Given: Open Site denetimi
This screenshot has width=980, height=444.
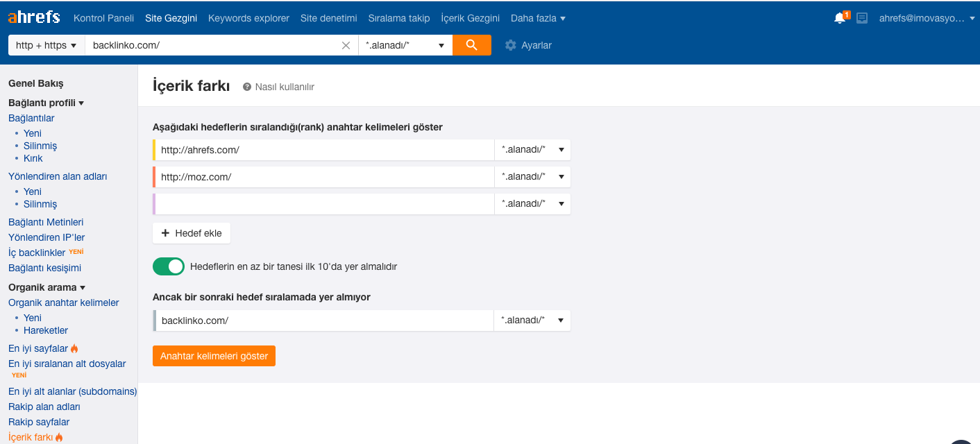Looking at the screenshot, I should (329, 18).
